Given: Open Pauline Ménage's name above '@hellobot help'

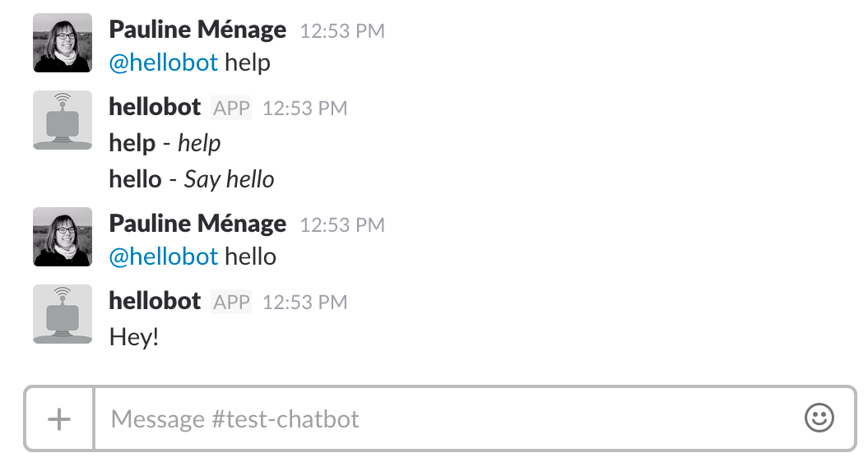Looking at the screenshot, I should point(197,30).
